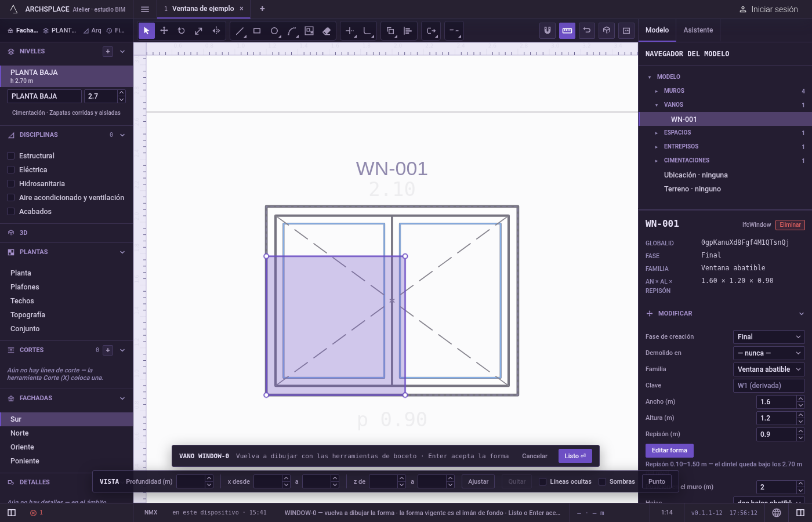This screenshot has height=522, width=812.
Task: Expand the MUROS tree node
Action: 657,91
